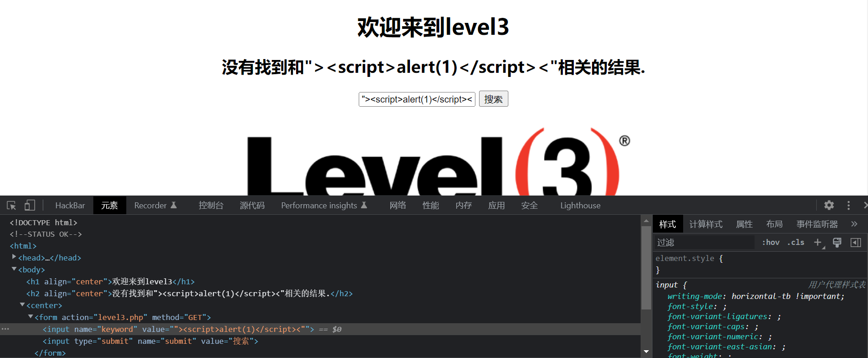
Task: Add new style rule plus icon
Action: coord(818,243)
